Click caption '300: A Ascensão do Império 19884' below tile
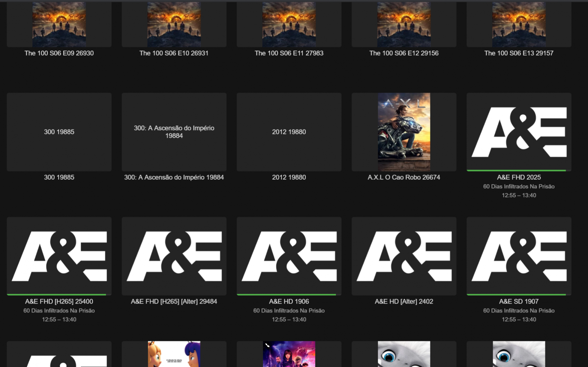The height and width of the screenshot is (367, 588). (174, 177)
